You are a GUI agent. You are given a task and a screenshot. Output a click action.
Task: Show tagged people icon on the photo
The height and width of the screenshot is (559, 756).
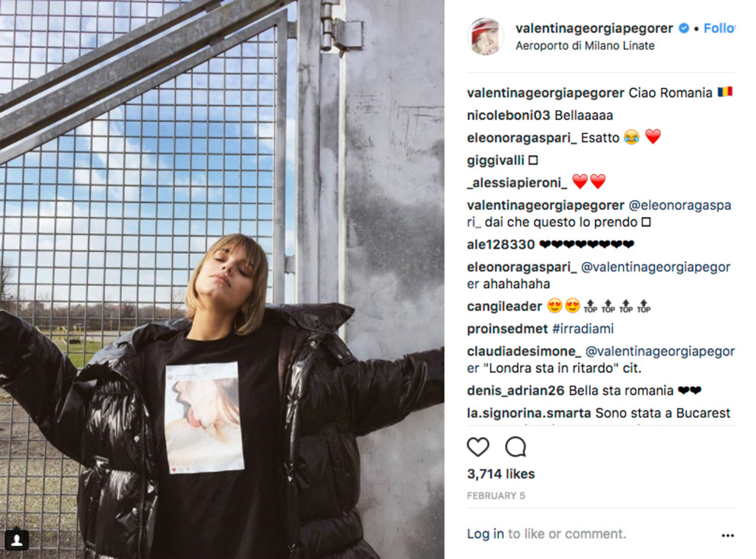(17, 540)
